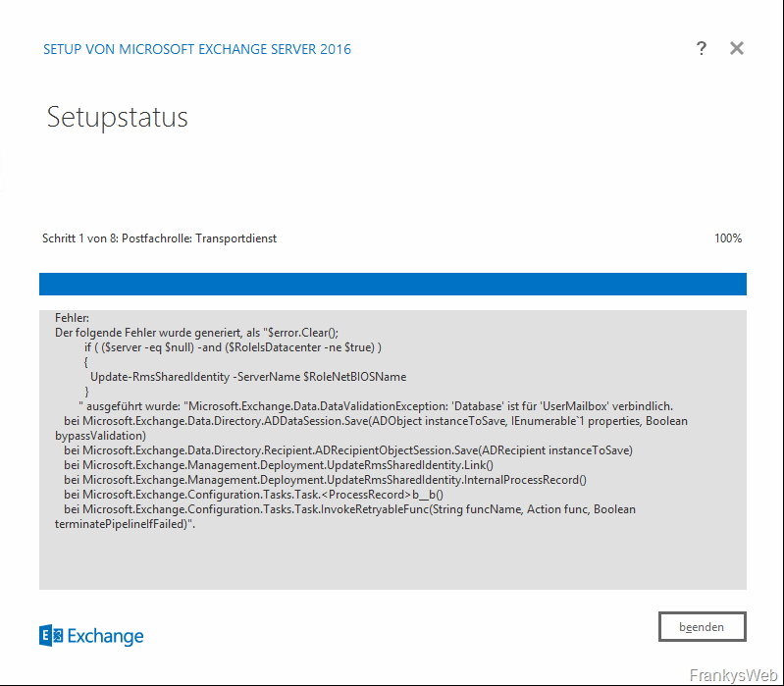The width and height of the screenshot is (784, 686).
Task: Click the Setup von Microsoft Exchange Server 2016 title
Action: click(x=196, y=49)
